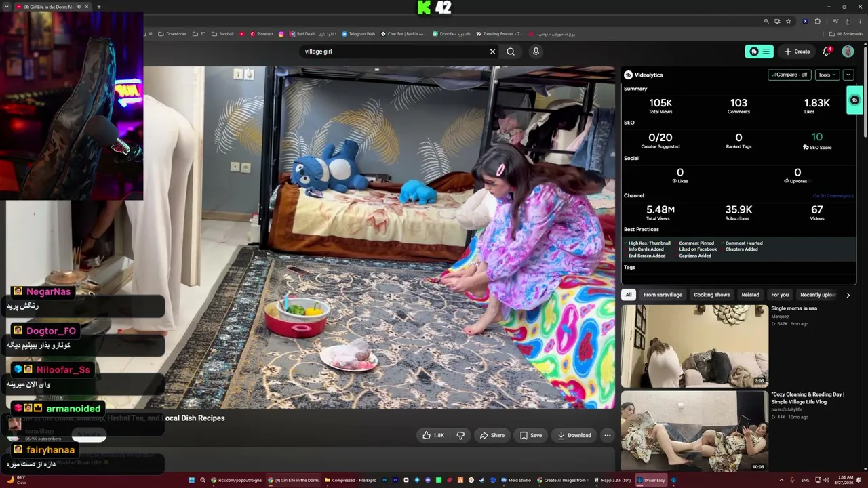
Task: Switch to Compressed File Explorer window
Action: [x=350, y=480]
